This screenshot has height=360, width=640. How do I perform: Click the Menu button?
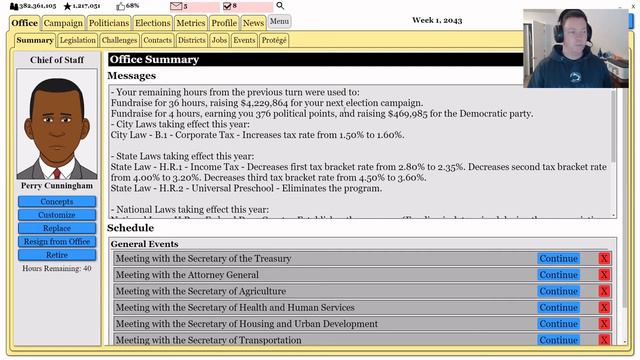(x=279, y=21)
